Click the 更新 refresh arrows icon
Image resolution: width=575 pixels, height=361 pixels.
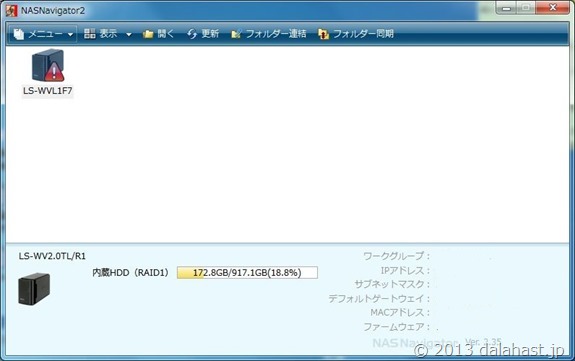192,34
